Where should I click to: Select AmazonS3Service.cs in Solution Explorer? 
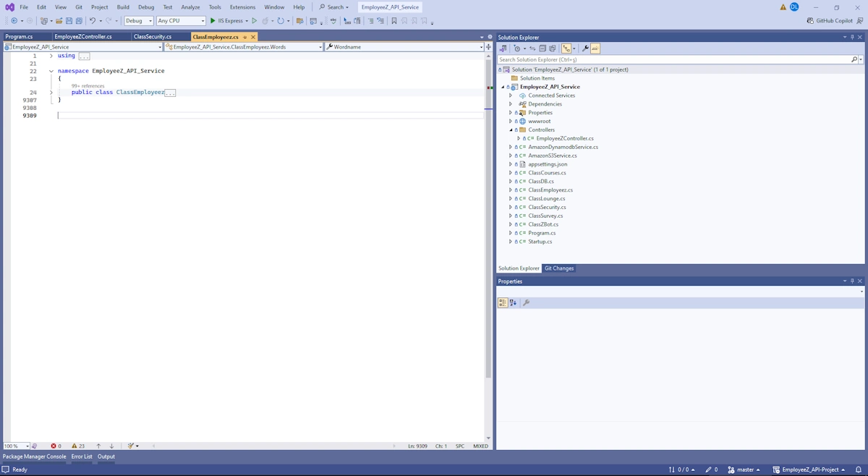pos(553,156)
